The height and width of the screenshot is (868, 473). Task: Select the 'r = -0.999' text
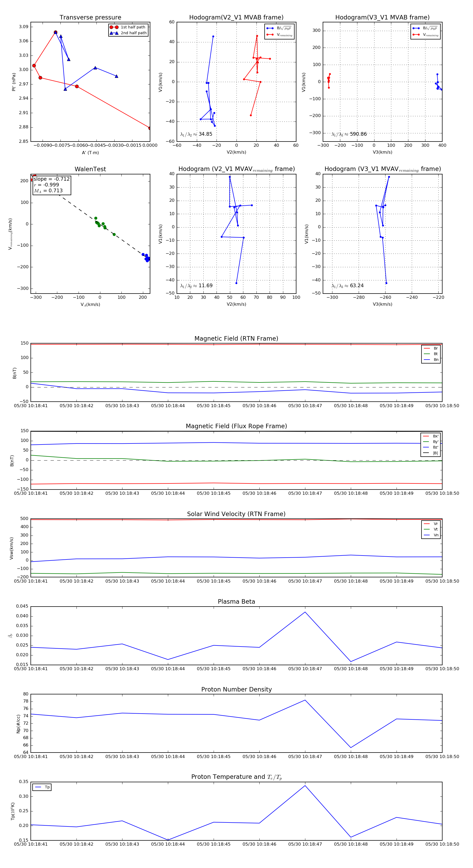[47, 185]
